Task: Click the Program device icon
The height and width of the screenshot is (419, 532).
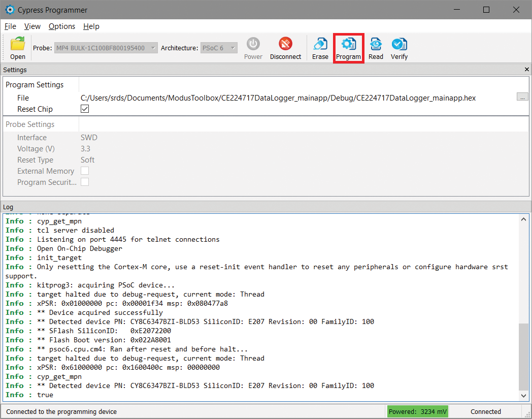Action: tap(348, 45)
